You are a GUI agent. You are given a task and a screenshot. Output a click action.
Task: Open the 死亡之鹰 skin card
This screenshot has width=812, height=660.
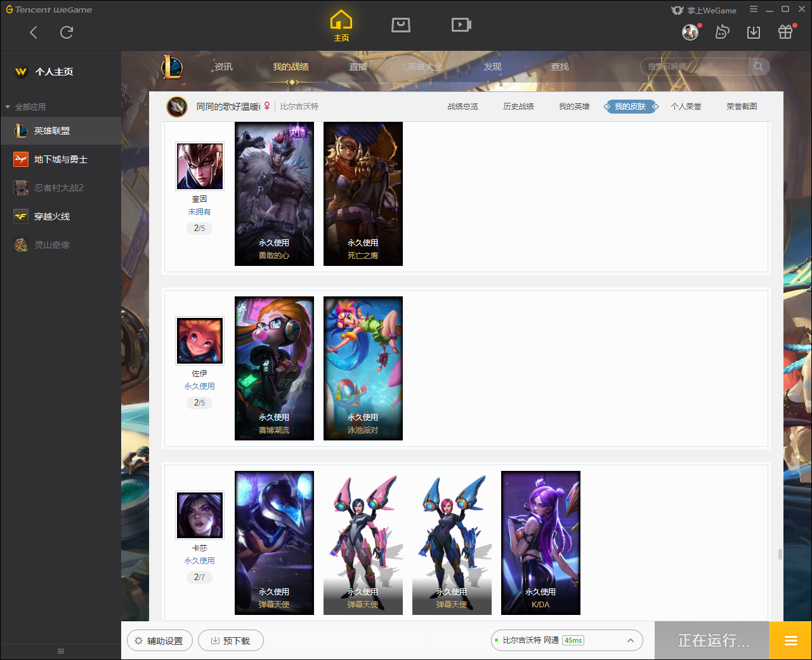tap(363, 194)
